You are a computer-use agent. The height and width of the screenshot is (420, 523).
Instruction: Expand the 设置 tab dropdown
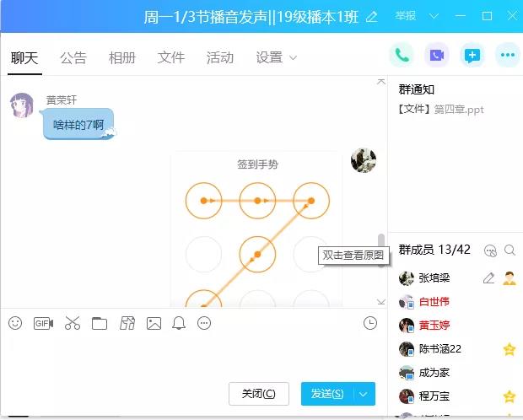(x=294, y=58)
